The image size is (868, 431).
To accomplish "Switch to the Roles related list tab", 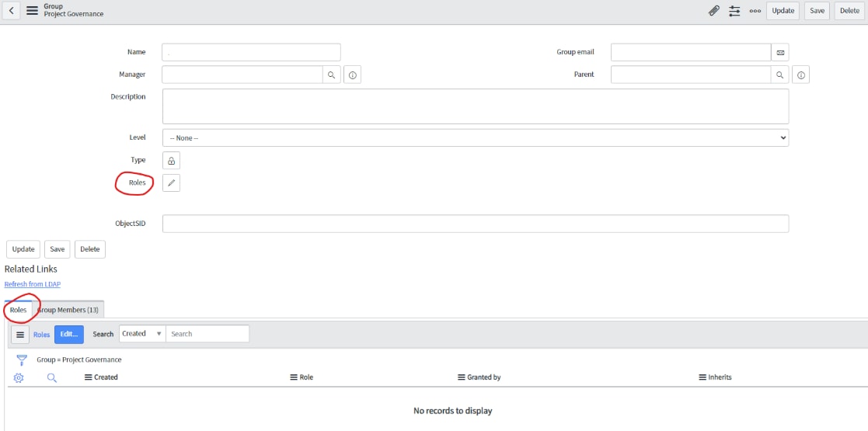I will [19, 310].
